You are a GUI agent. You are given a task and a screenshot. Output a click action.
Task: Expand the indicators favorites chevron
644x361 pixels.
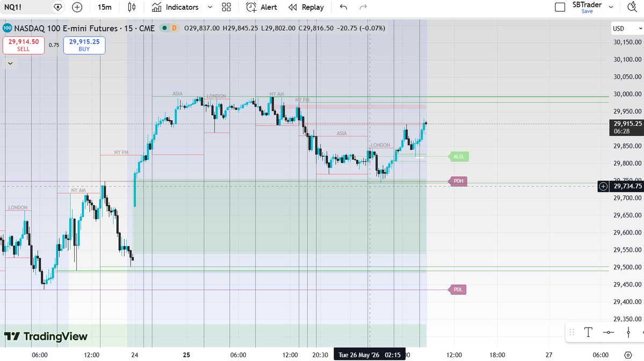click(210, 7)
